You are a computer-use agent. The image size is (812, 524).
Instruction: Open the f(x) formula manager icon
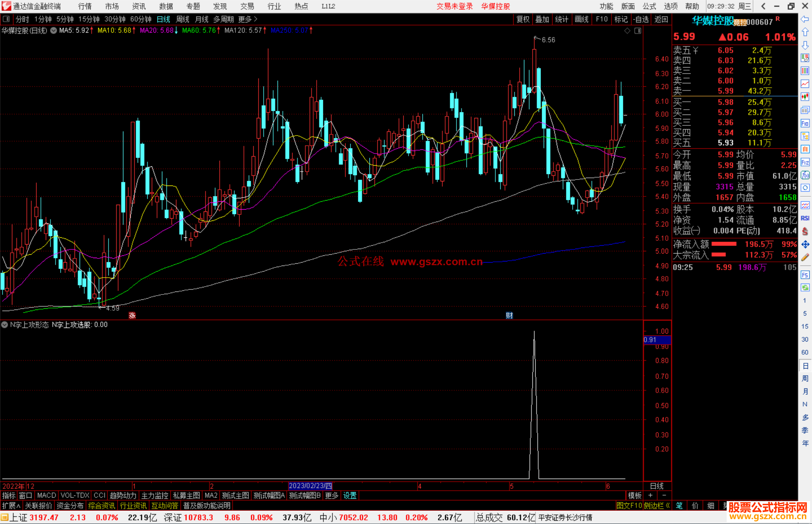[x=805, y=175]
